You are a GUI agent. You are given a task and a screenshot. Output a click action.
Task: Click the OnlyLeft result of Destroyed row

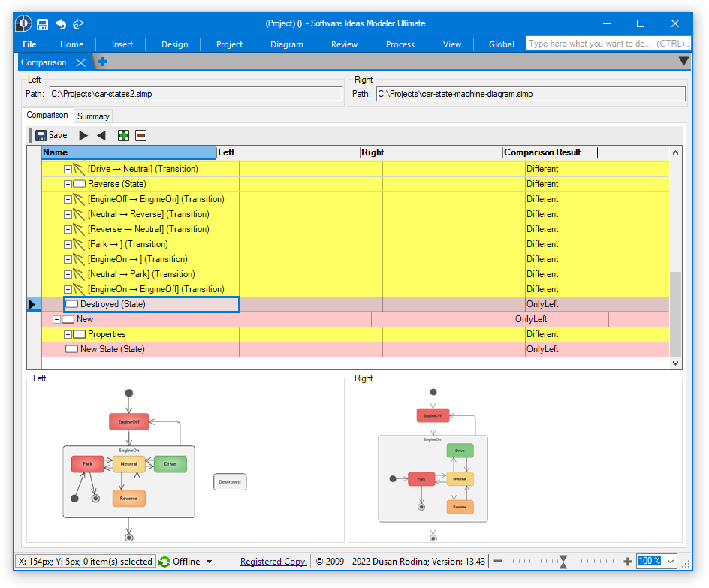(x=542, y=304)
